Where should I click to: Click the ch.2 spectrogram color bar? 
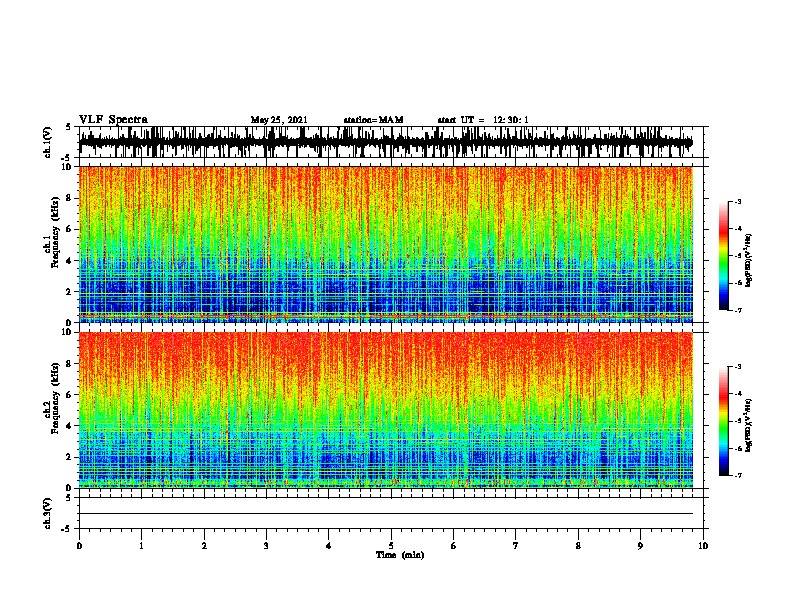tap(723, 421)
